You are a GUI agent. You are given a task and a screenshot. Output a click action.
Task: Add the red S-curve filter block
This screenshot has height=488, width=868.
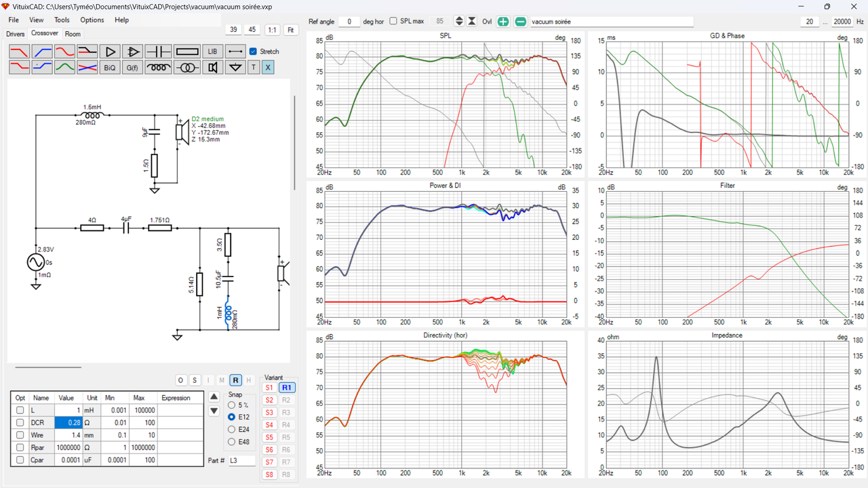pyautogui.click(x=64, y=52)
